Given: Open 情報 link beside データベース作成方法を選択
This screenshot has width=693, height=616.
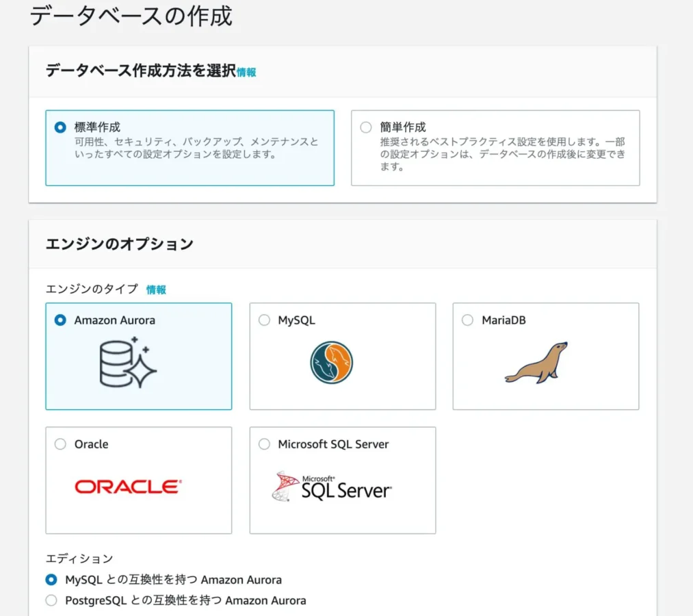Looking at the screenshot, I should point(246,72).
